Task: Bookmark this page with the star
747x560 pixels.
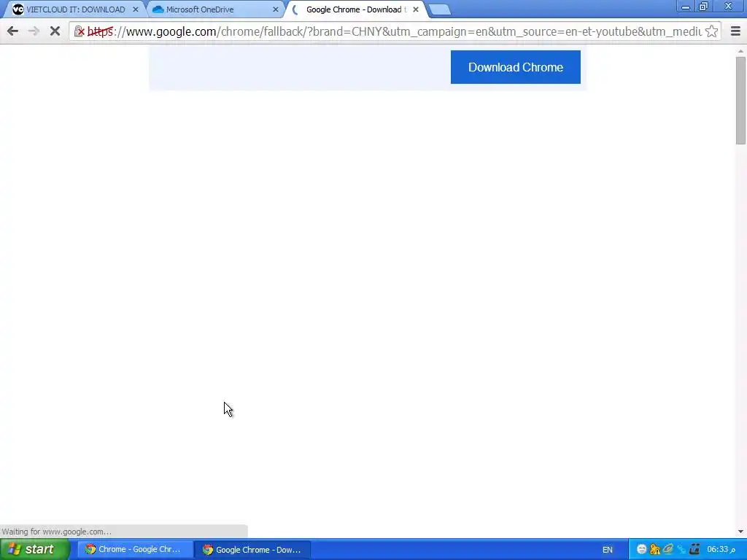Action: point(711,31)
